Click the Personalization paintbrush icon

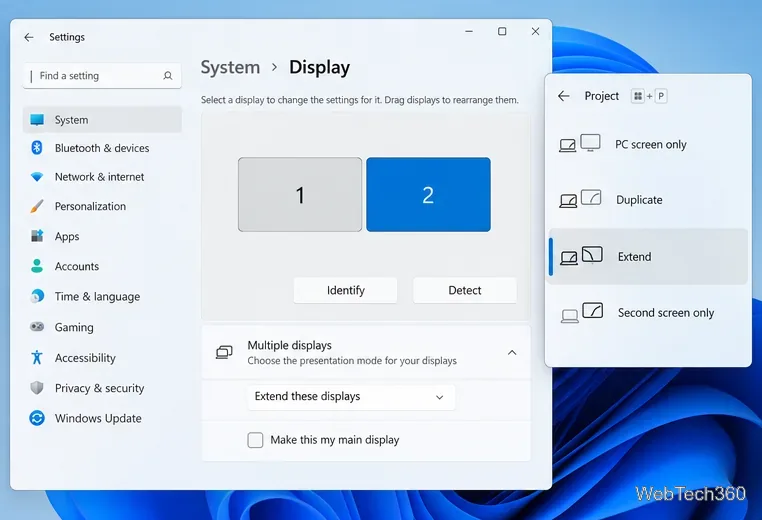(37, 206)
